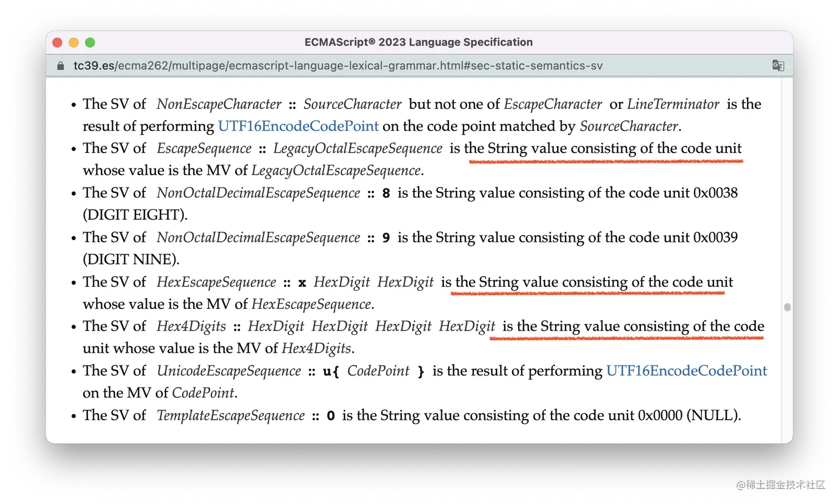Click the TemplateEscapeSequence production name
Screen dimensions: 839x504
[231, 415]
